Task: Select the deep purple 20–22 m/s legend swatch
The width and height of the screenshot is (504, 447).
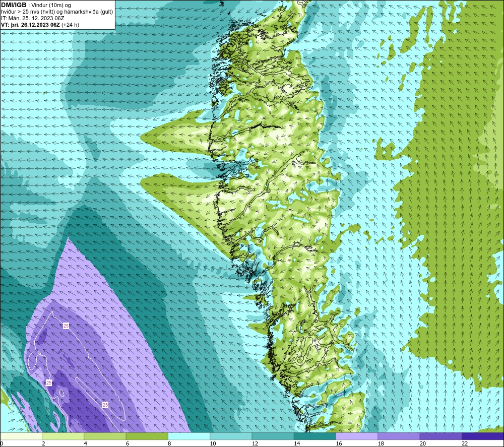Action: click(440, 436)
